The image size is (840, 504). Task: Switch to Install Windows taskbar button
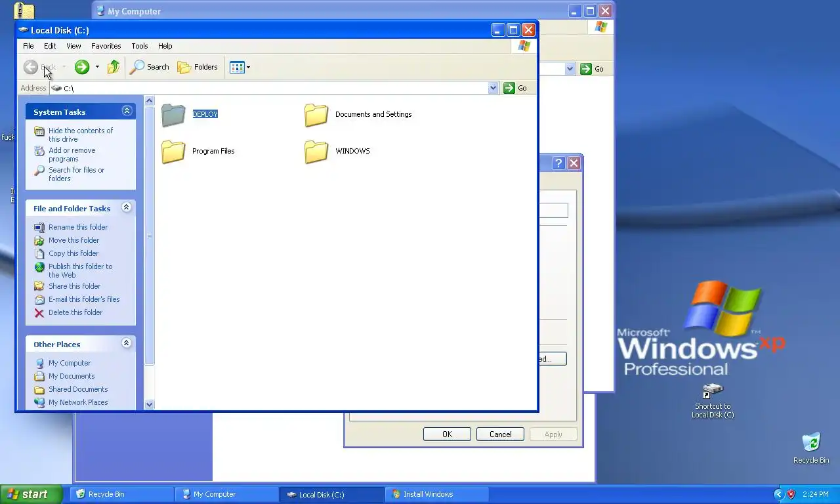pos(436,494)
